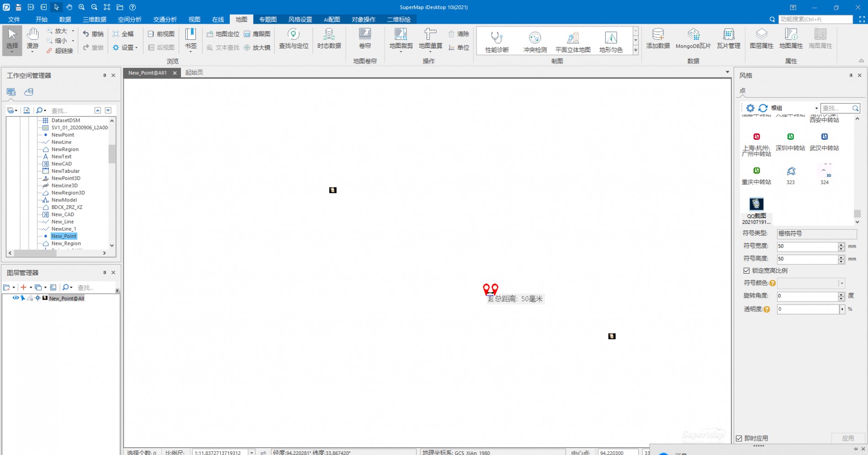Collapse the ribbon with the arrow
Screen dimensions: 868x455
click(x=861, y=61)
